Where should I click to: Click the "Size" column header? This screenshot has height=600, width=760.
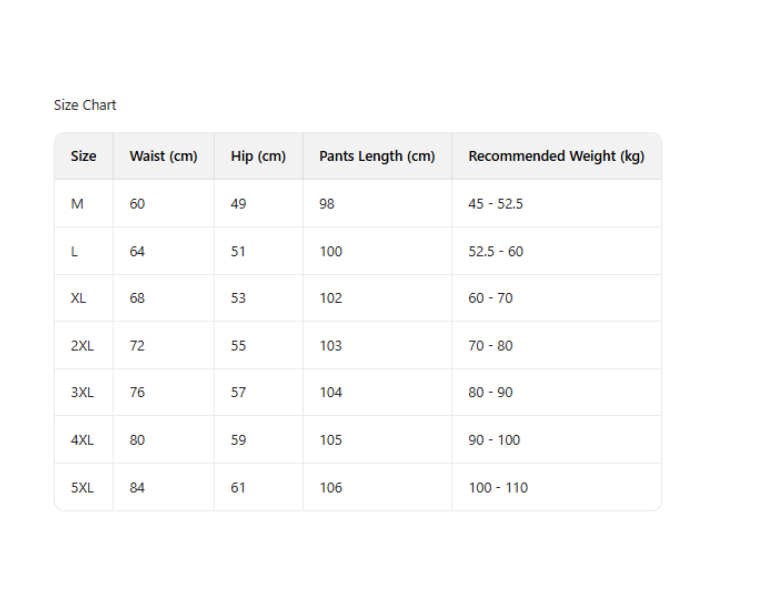[83, 156]
